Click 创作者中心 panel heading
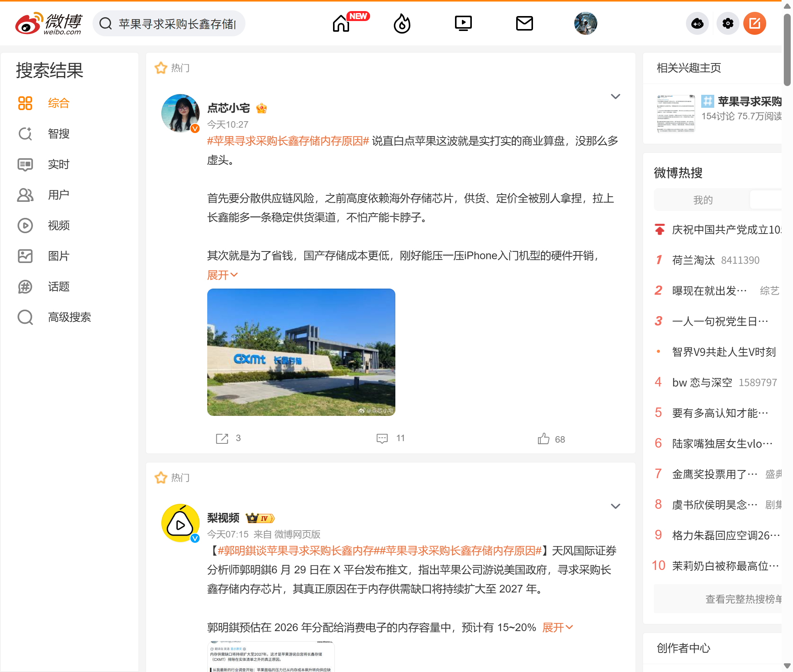793x672 pixels. click(683, 648)
